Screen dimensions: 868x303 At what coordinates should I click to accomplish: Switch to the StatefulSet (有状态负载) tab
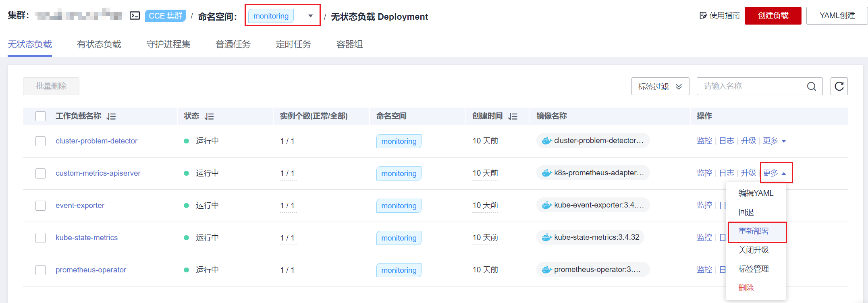click(99, 44)
